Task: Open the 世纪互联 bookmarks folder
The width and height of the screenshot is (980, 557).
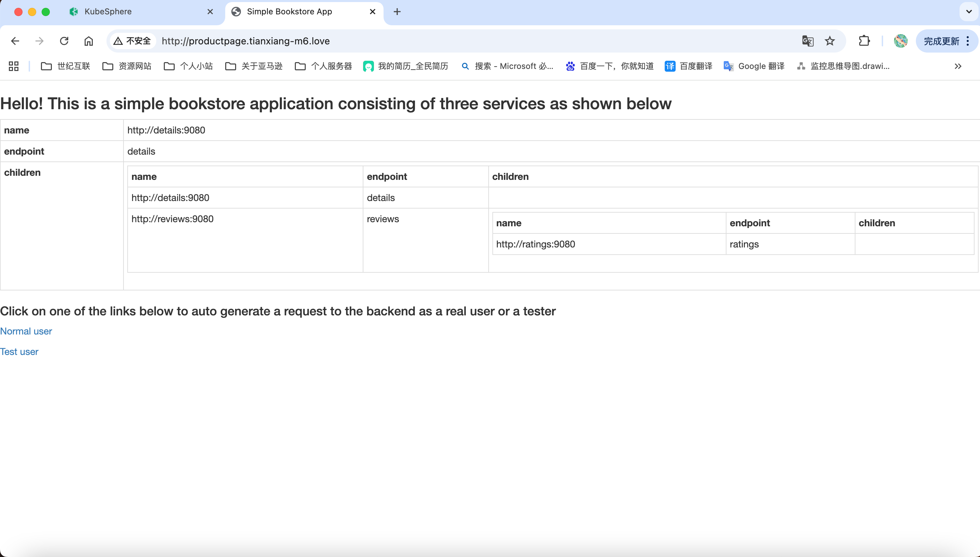Action: click(66, 66)
